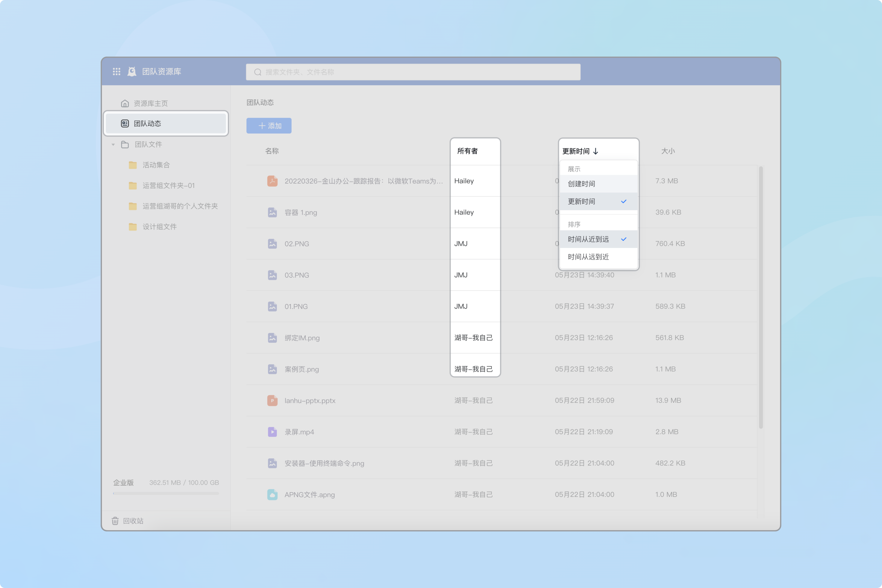This screenshot has height=588, width=882.
Task: Focus the search files input field
Action: click(413, 72)
